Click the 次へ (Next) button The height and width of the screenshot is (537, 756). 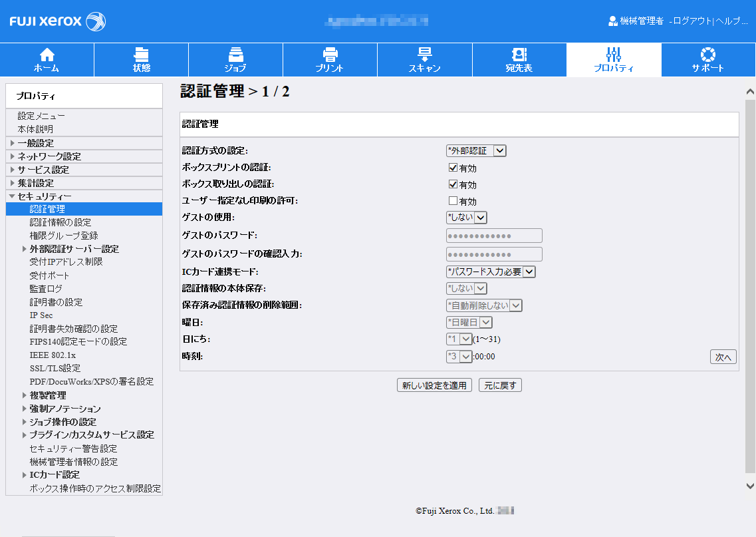tap(723, 357)
